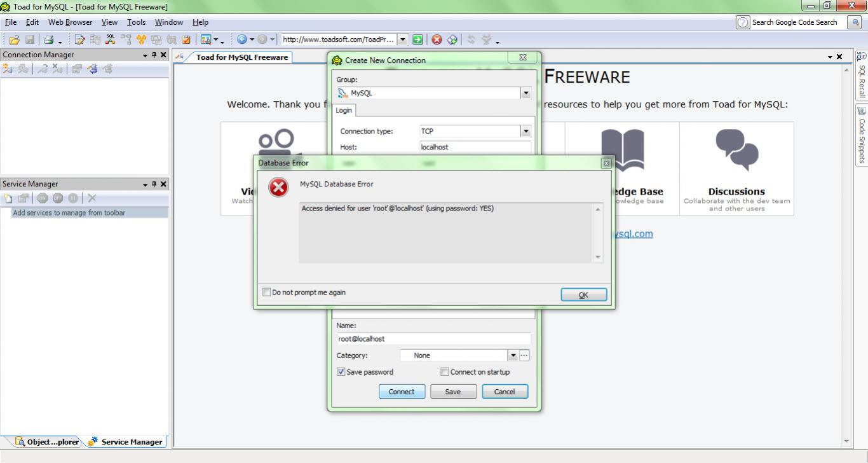Image resolution: width=868 pixels, height=463 pixels.
Task: Click Add Service icon in Service Manager toolbar
Action: [x=8, y=198]
